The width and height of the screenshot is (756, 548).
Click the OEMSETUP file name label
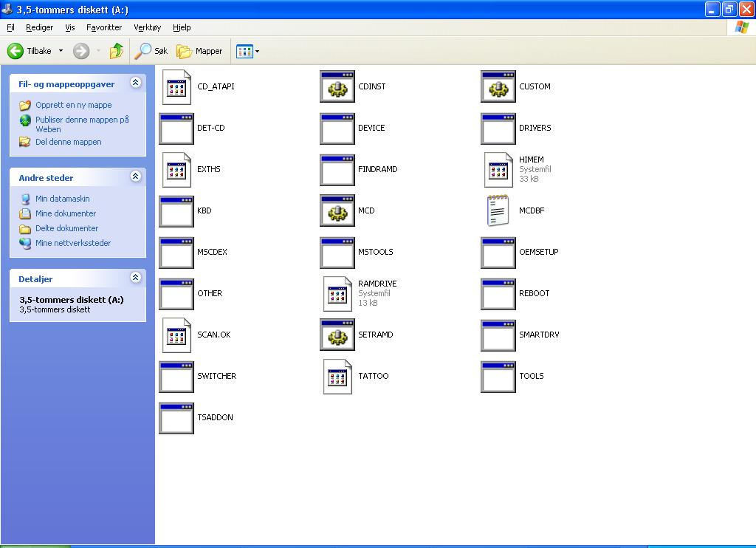538,252
